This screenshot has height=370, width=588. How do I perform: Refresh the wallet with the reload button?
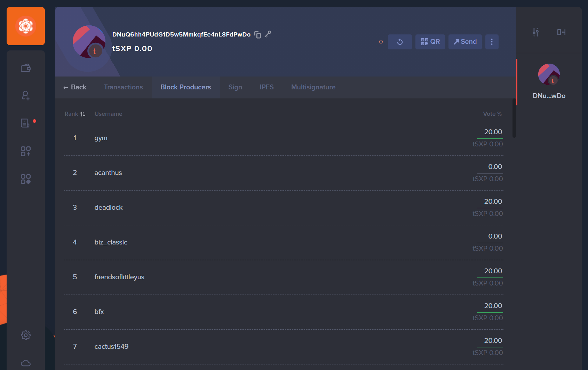point(400,42)
